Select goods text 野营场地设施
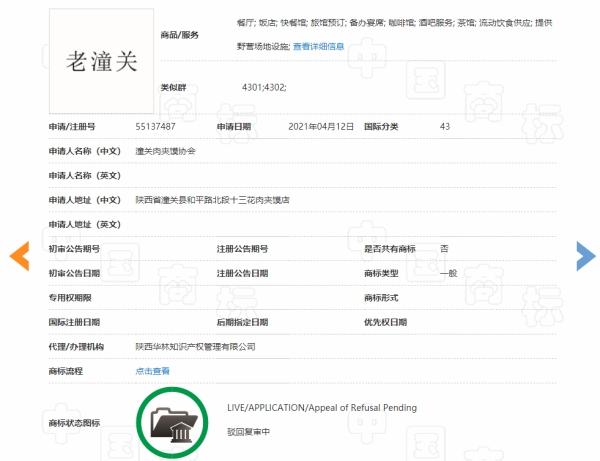 click(x=263, y=47)
